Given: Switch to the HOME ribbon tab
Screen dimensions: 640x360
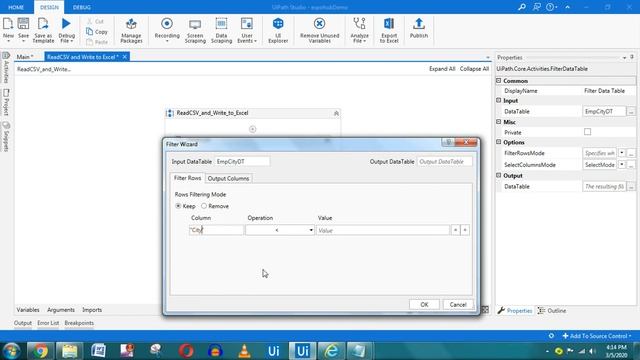Looking at the screenshot, I should pyautogui.click(x=16, y=7).
